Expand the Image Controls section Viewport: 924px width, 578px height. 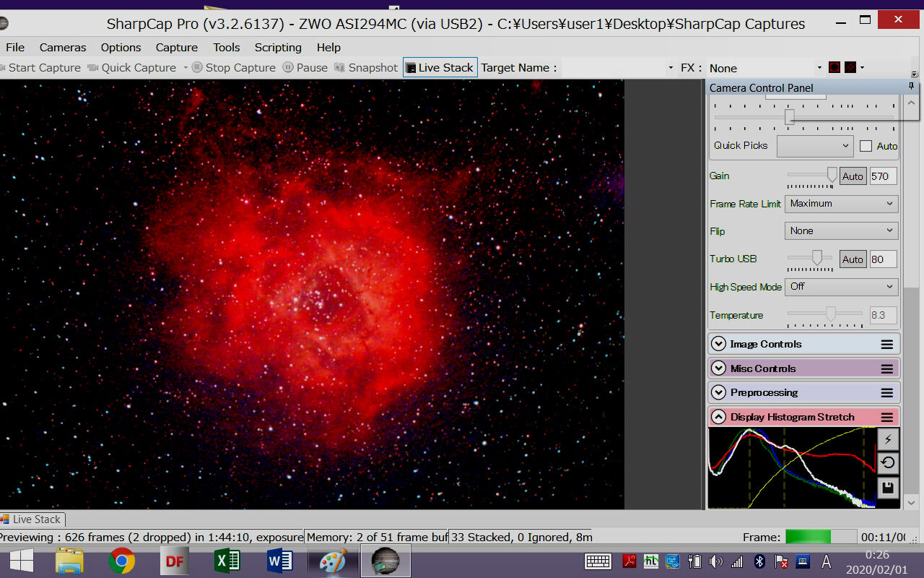coord(718,345)
